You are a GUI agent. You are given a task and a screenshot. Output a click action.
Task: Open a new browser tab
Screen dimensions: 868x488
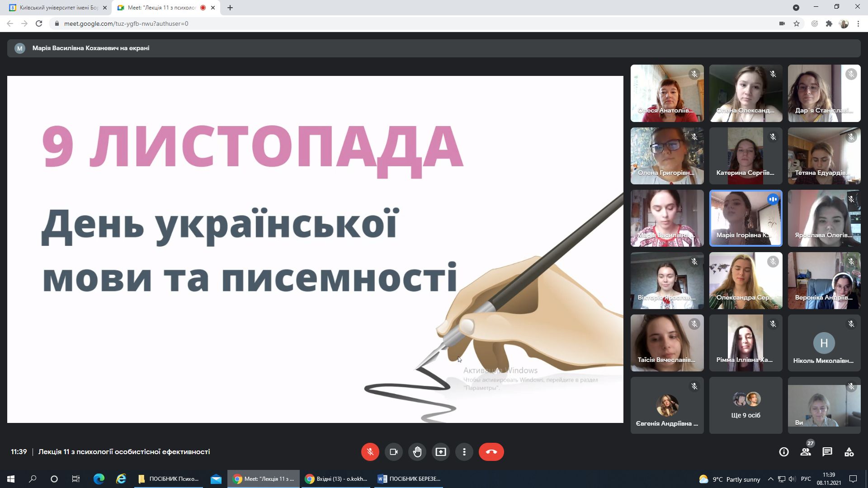[230, 8]
